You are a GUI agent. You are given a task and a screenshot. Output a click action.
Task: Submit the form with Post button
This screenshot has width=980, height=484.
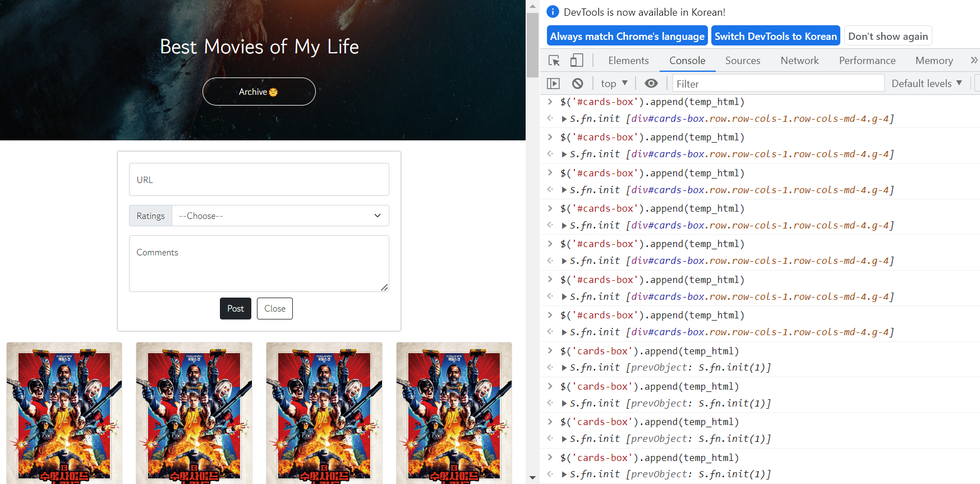coord(236,308)
